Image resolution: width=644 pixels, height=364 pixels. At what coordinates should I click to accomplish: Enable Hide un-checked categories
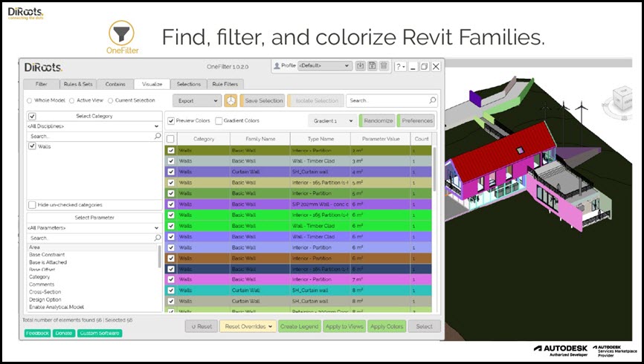click(x=32, y=204)
